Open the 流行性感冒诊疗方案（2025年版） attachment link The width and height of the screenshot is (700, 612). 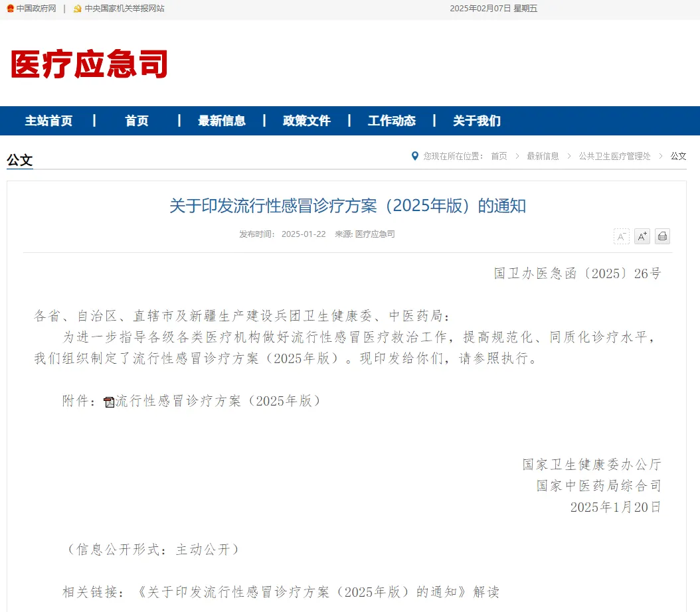pos(219,401)
